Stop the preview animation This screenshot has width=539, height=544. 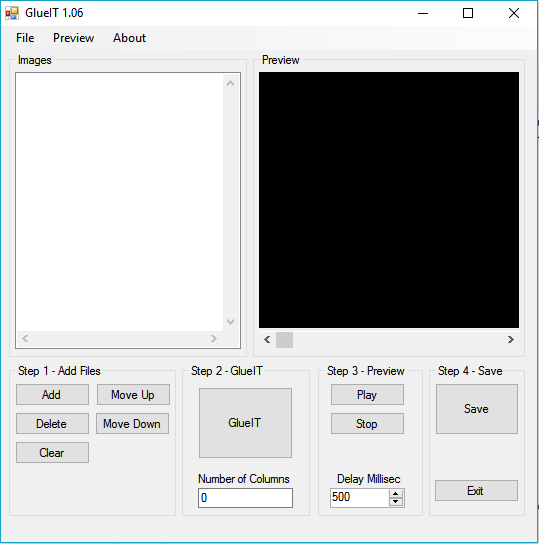tap(367, 424)
